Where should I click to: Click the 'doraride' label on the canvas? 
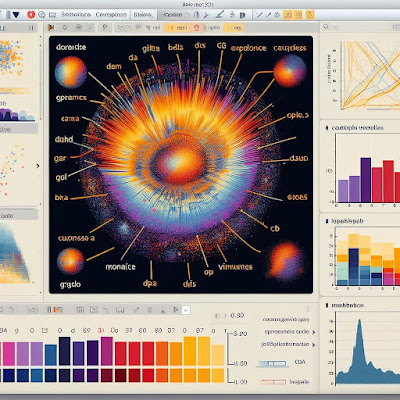(x=71, y=47)
